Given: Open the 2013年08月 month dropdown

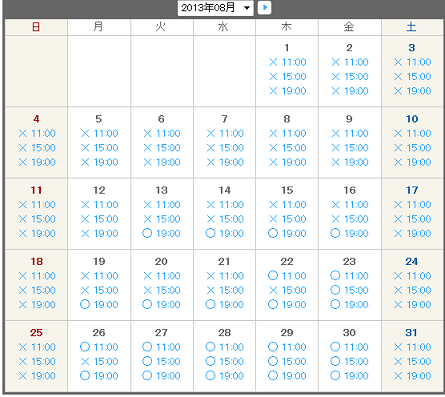Looking at the screenshot, I should [x=215, y=8].
